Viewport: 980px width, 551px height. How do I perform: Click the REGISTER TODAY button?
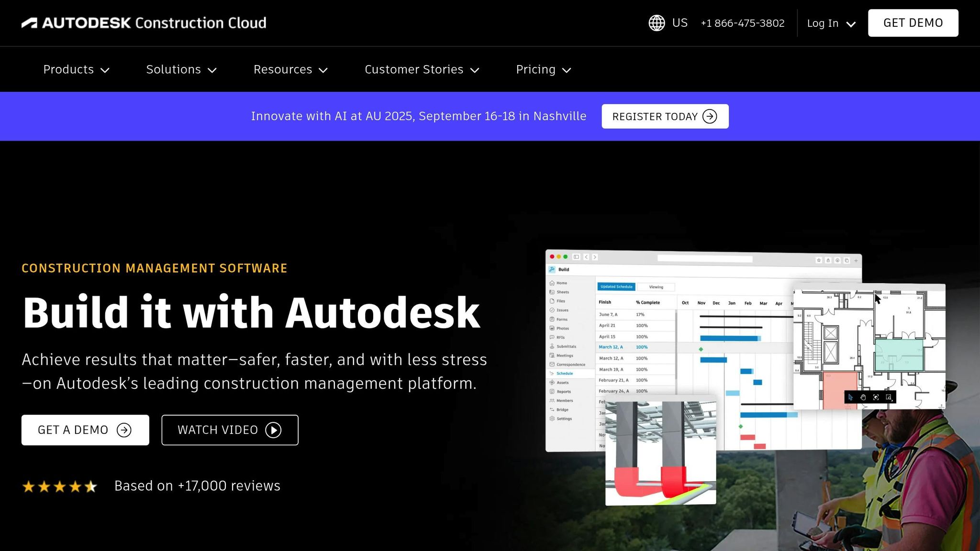click(x=665, y=116)
